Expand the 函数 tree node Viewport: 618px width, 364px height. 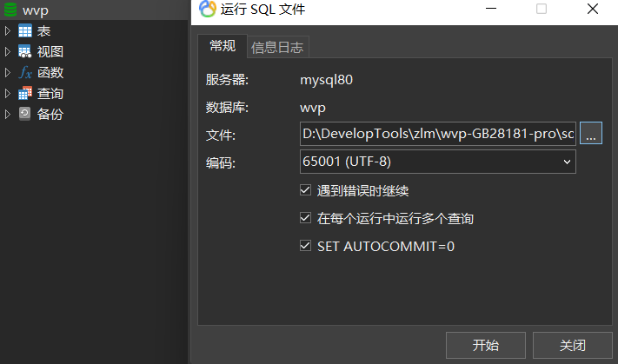click(x=8, y=72)
